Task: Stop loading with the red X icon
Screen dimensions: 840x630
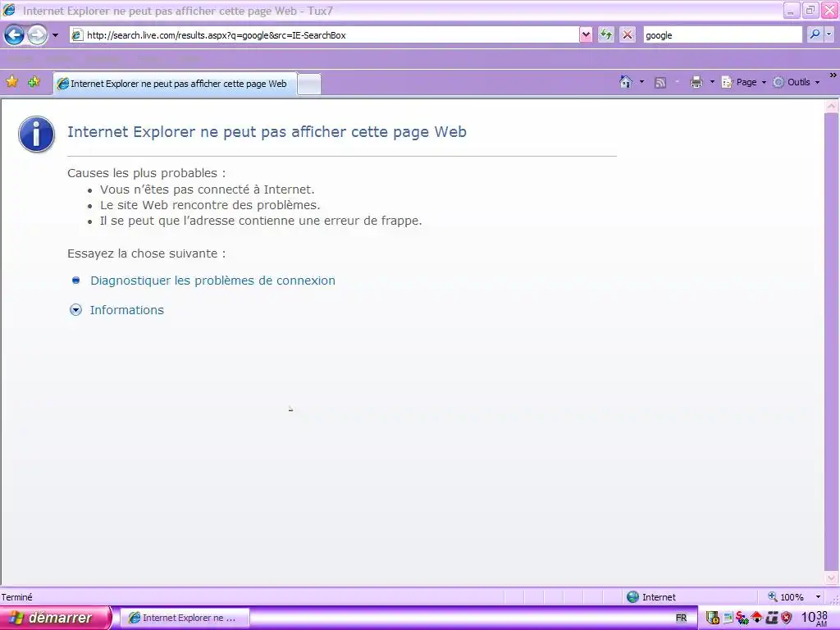Action: tap(628, 35)
